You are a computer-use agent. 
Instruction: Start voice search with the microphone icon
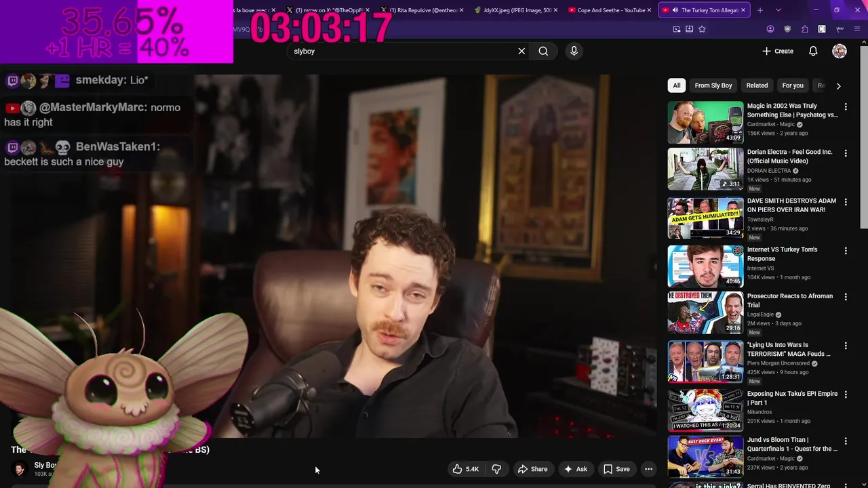pyautogui.click(x=574, y=51)
